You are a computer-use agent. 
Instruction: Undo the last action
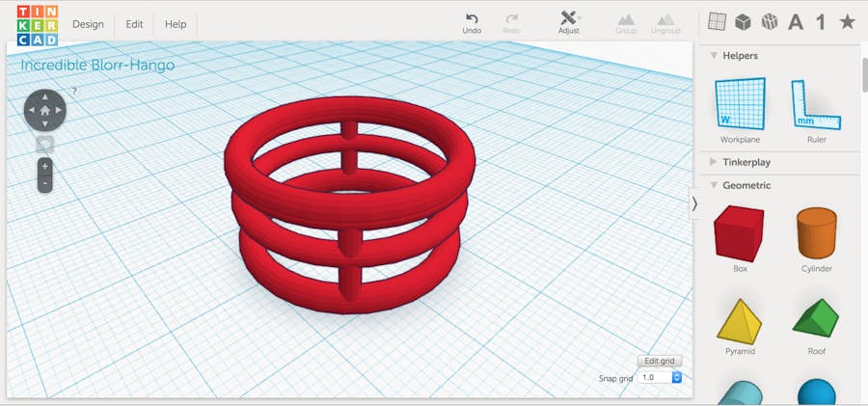click(472, 23)
